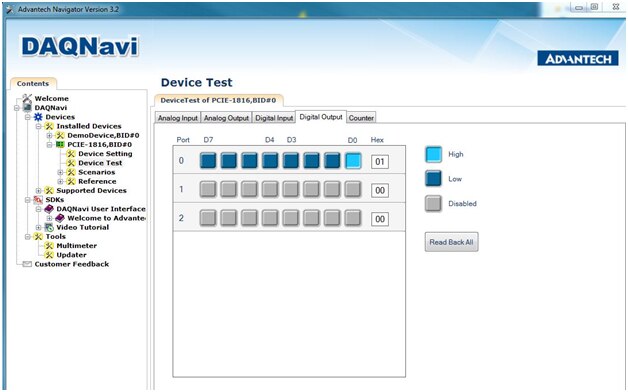Click the DAQNavi computer icon in tree
Screen dimensions: 628x392
tap(27, 108)
